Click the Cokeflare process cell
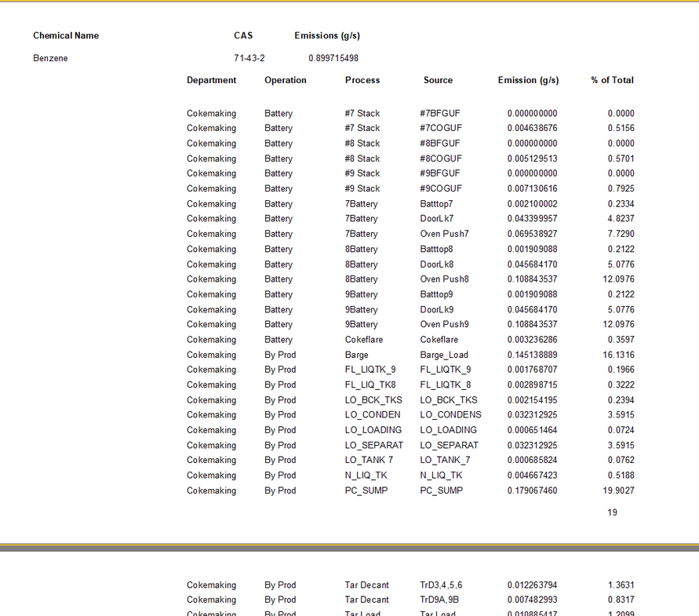 [362, 340]
